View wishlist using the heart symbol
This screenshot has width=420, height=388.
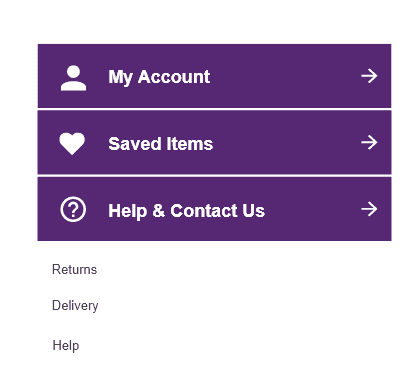(x=72, y=143)
